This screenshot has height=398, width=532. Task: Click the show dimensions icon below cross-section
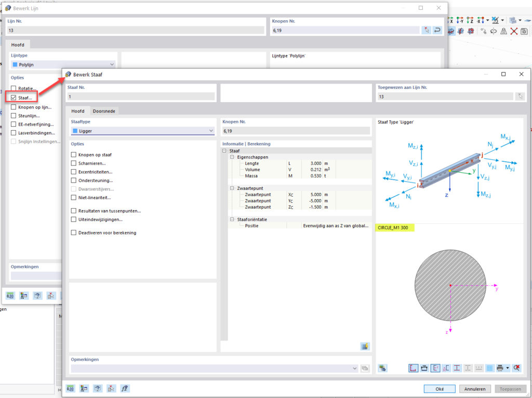coord(424,368)
